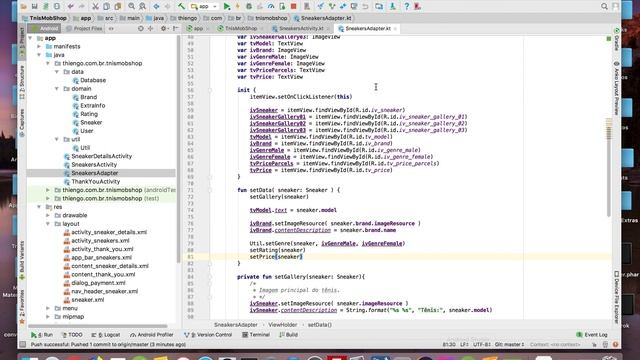Expand the menu folder
The image size is (640, 360).
(x=48, y=308)
